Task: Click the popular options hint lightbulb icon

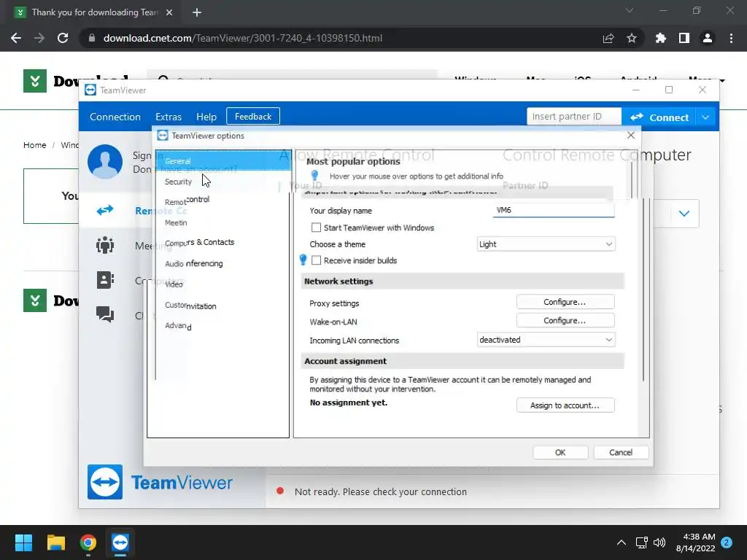Action: (314, 175)
